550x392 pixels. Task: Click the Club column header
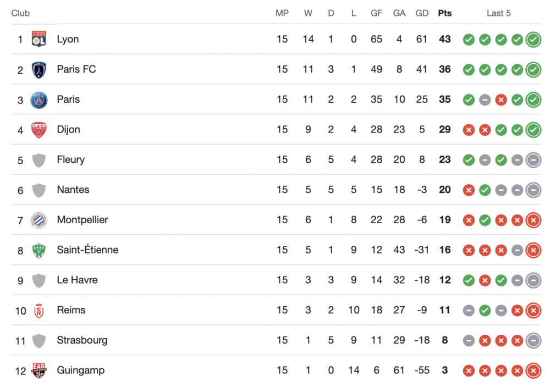[x=20, y=13]
